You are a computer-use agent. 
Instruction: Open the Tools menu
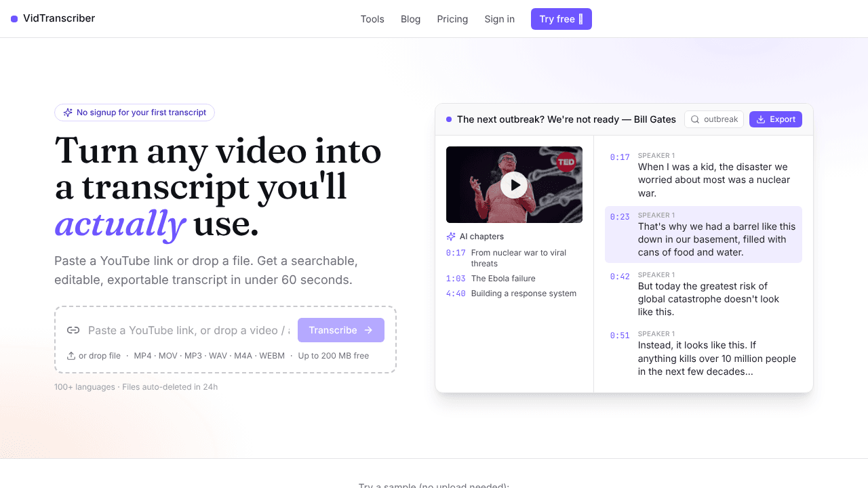point(372,19)
